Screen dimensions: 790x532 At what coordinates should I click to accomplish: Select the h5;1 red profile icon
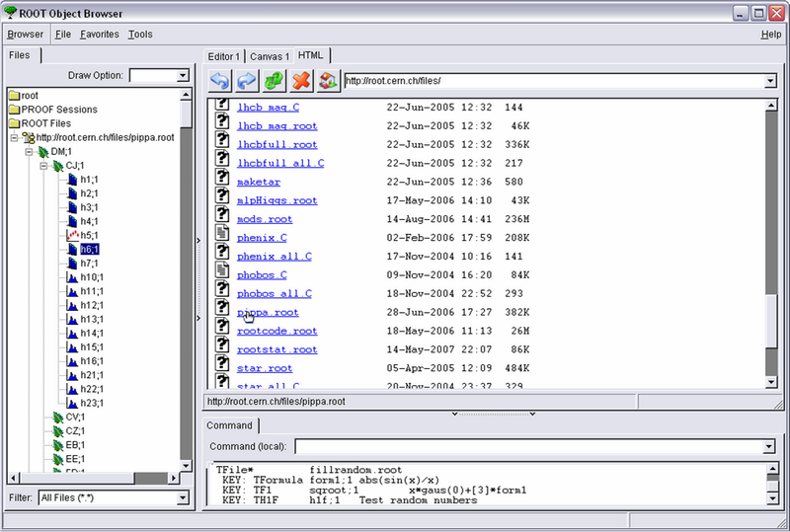(72, 235)
